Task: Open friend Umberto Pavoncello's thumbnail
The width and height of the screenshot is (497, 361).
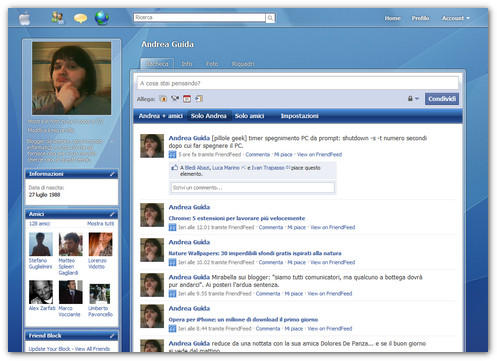Action: tap(100, 294)
